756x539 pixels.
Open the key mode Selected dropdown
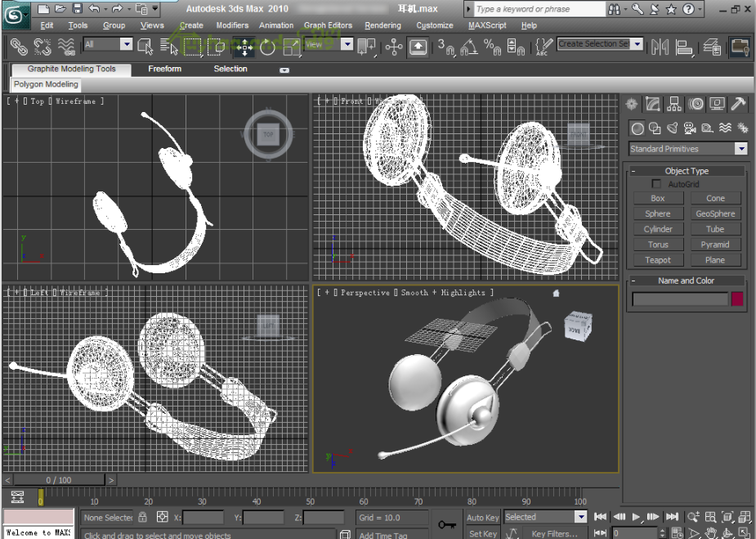[x=581, y=517]
